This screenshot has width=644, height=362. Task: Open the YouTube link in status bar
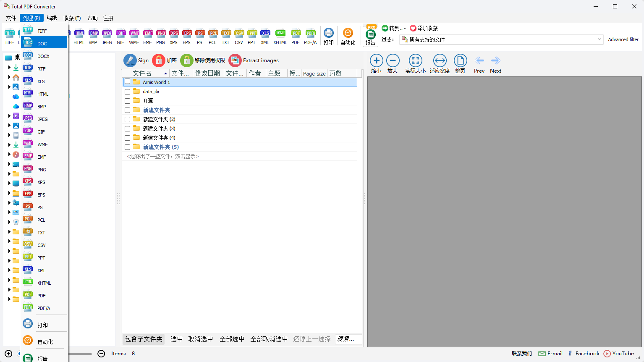[618, 354]
